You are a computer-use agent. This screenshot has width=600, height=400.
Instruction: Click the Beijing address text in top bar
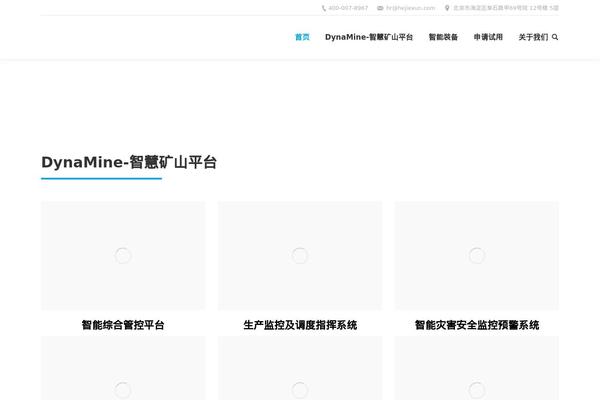tap(506, 8)
